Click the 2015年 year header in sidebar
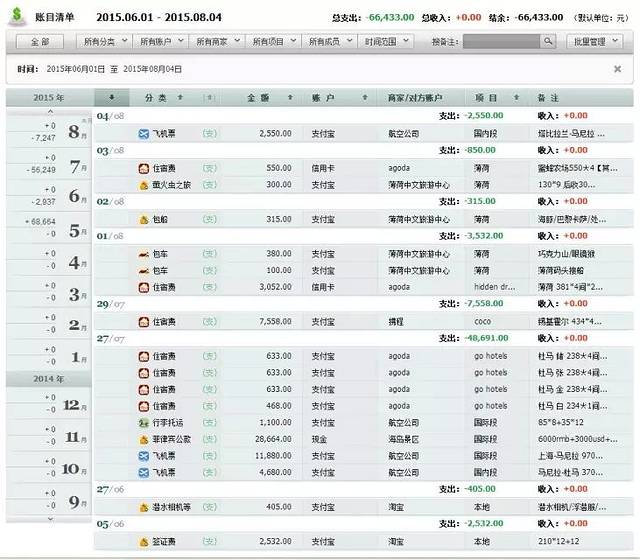The image size is (640, 560). tap(48, 98)
